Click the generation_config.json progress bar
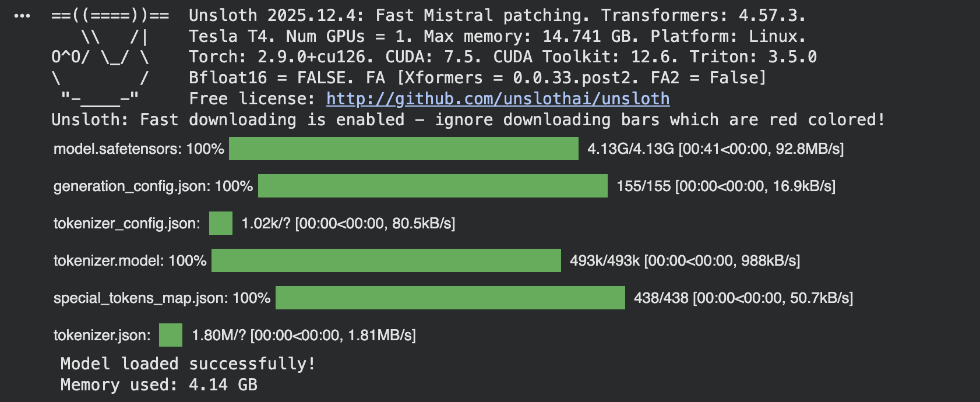Image resolution: width=980 pixels, height=402 pixels. (432, 186)
